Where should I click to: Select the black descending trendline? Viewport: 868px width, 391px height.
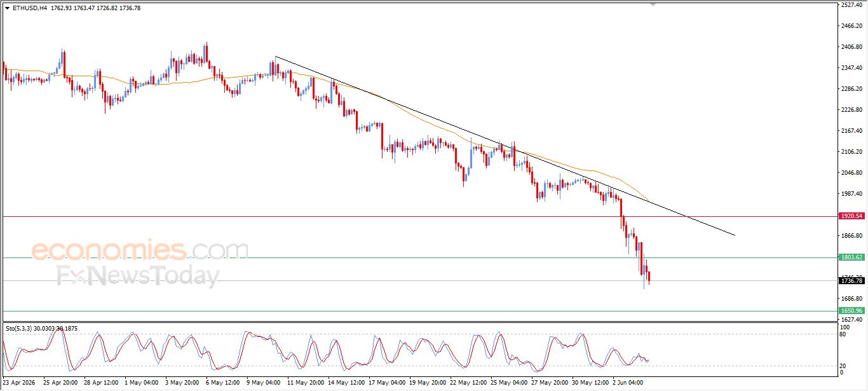505,146
